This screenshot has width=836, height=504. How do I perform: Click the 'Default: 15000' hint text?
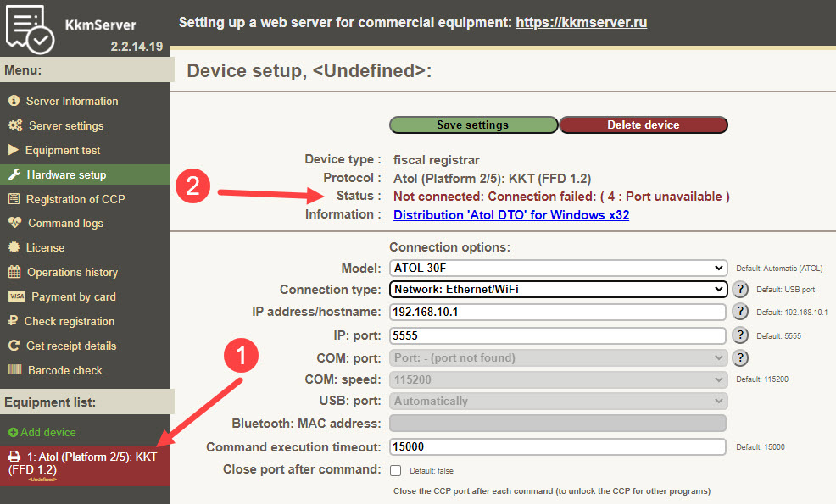(761, 447)
